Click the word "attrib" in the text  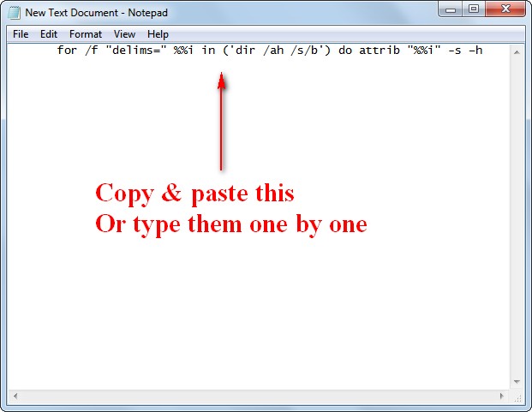click(x=380, y=51)
